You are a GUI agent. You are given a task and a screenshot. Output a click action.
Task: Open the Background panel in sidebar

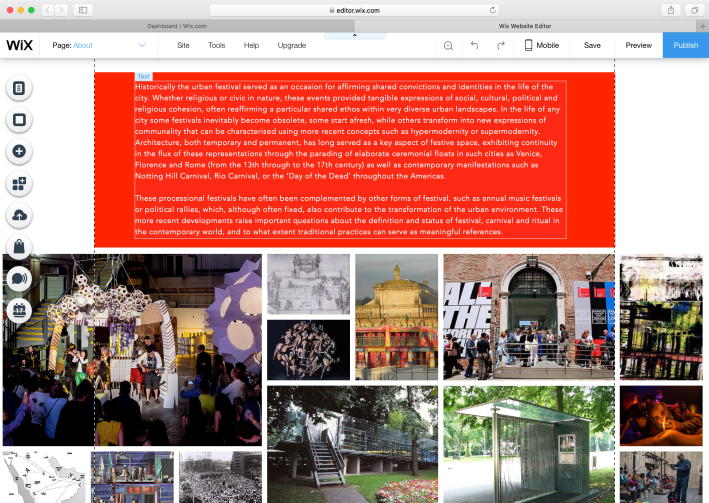(x=19, y=120)
